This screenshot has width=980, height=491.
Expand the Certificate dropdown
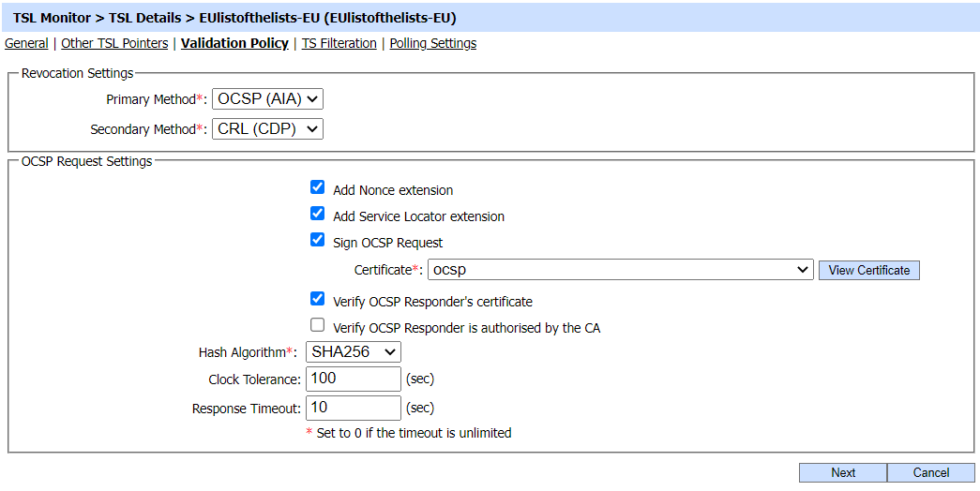pos(620,270)
